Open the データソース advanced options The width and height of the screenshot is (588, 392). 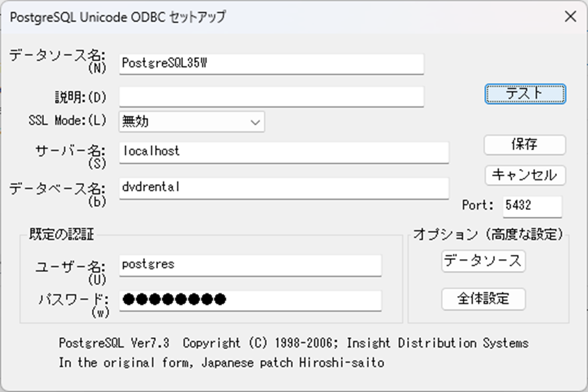click(x=483, y=261)
